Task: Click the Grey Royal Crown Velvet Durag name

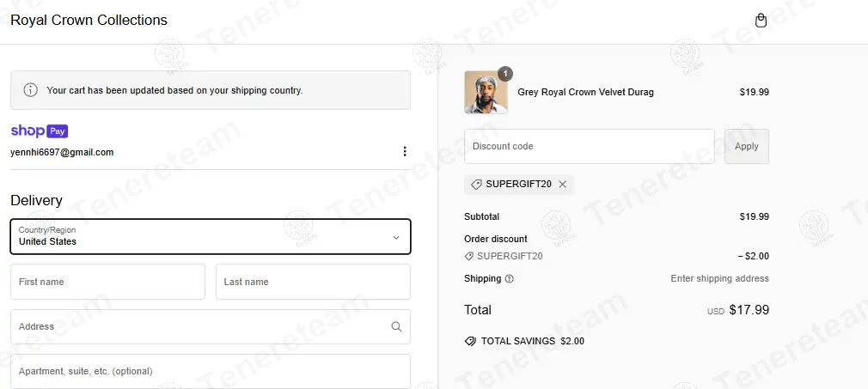Action: (585, 93)
